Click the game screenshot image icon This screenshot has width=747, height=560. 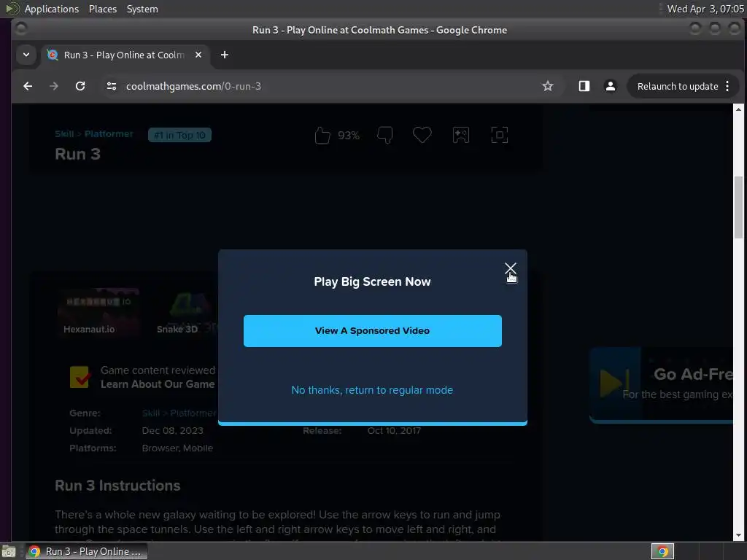[x=461, y=135]
